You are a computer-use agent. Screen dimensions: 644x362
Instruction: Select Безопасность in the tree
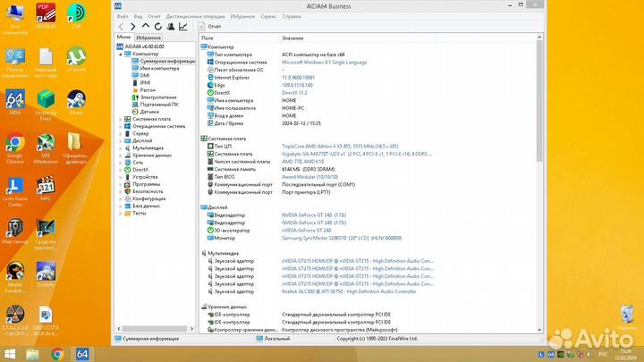coord(144,191)
